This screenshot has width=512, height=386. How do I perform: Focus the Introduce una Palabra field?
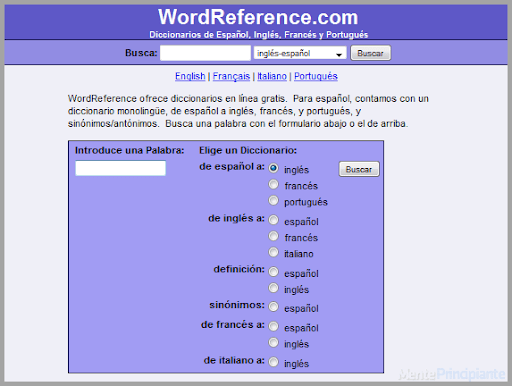121,168
